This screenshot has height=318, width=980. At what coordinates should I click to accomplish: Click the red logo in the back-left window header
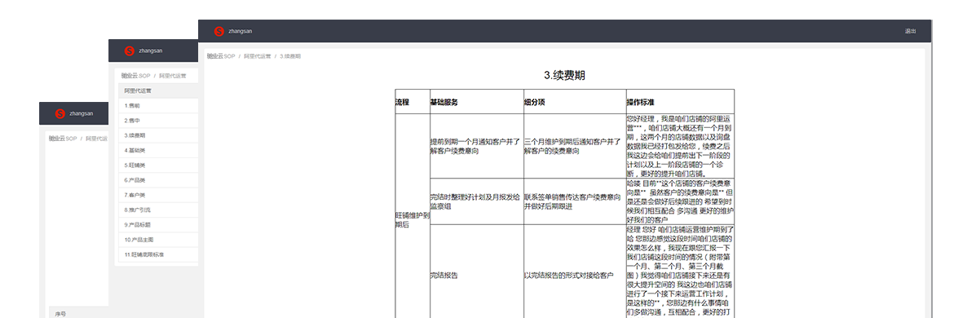[60, 113]
